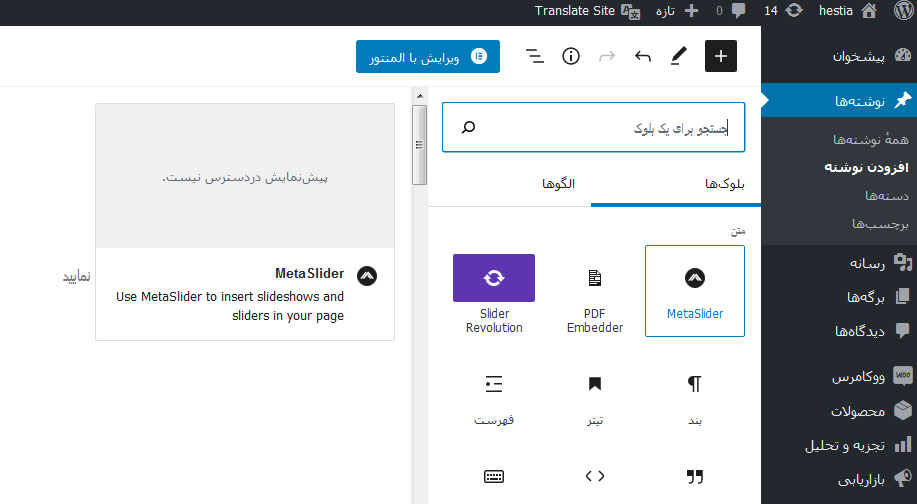Toggle the block inserter plus button
The image size is (917, 504).
point(720,56)
